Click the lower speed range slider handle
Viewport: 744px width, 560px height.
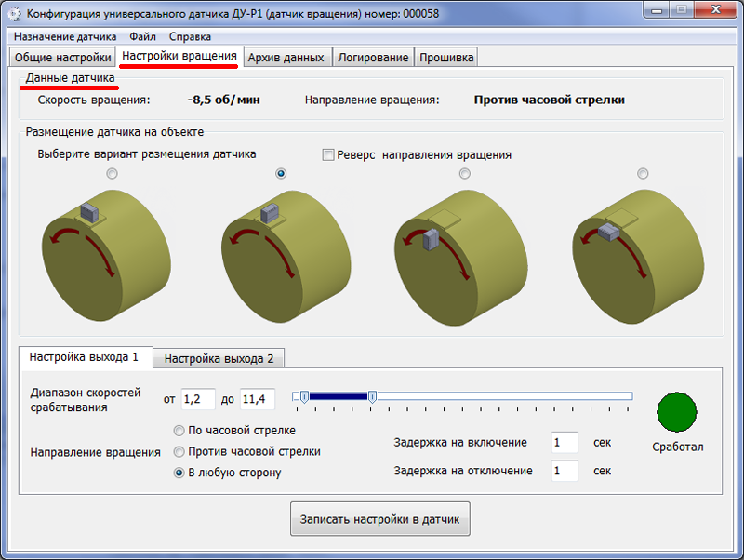(305, 397)
